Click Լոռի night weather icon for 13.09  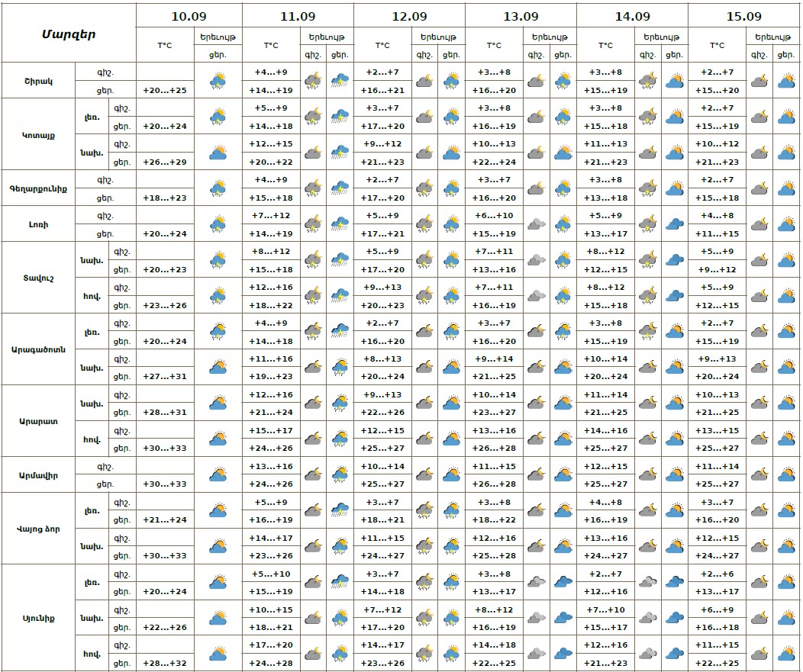pos(537,224)
